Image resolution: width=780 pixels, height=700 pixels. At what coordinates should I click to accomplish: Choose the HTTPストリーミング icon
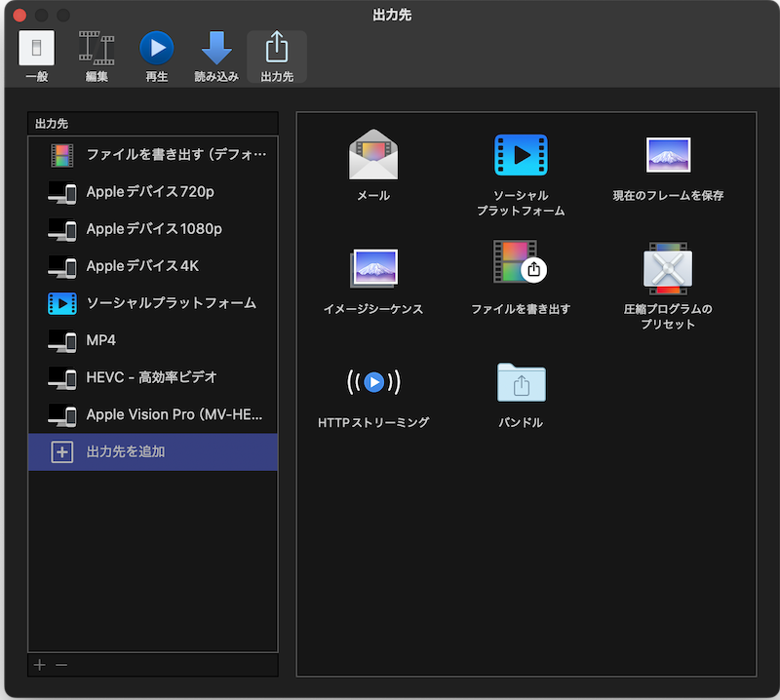(373, 382)
